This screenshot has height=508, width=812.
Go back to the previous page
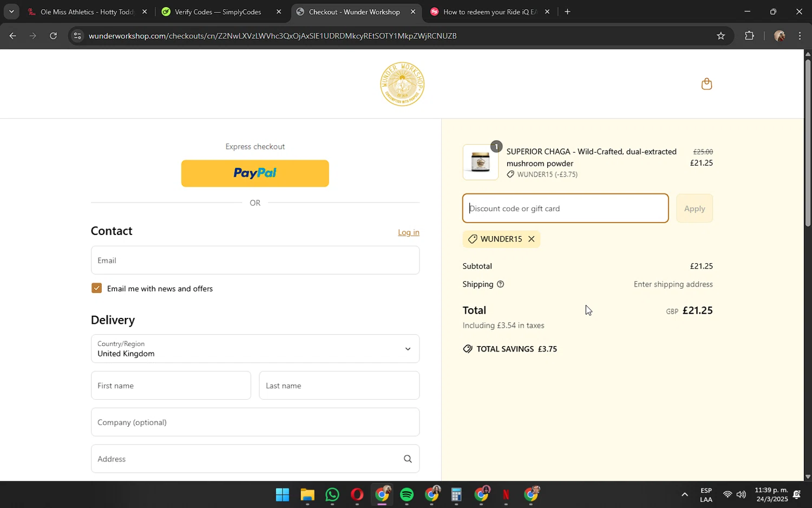pyautogui.click(x=12, y=36)
